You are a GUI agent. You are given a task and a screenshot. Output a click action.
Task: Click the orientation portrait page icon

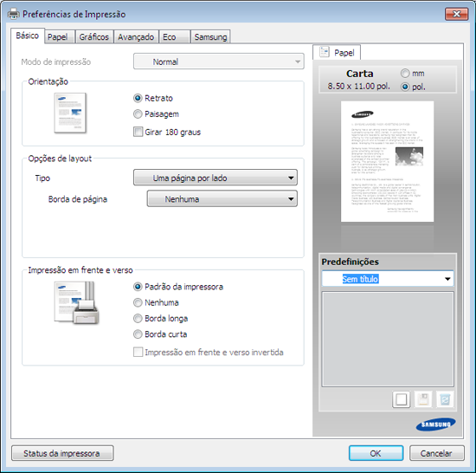point(70,113)
